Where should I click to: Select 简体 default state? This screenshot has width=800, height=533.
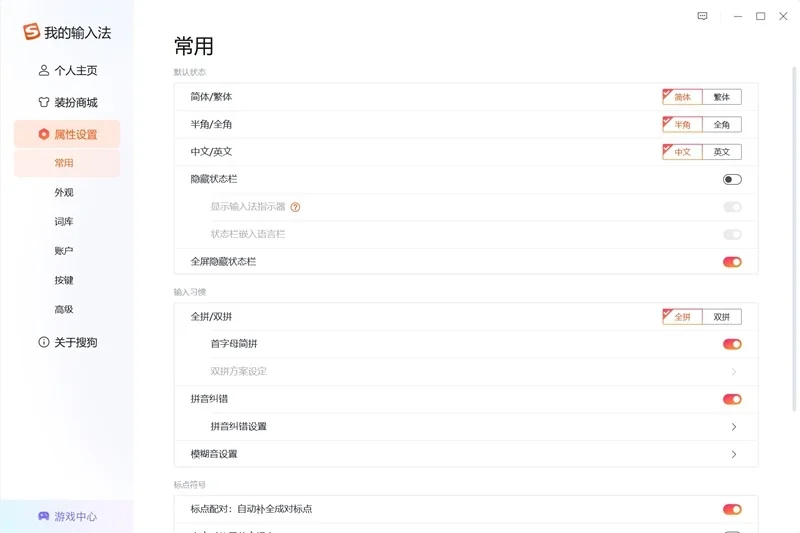682,97
